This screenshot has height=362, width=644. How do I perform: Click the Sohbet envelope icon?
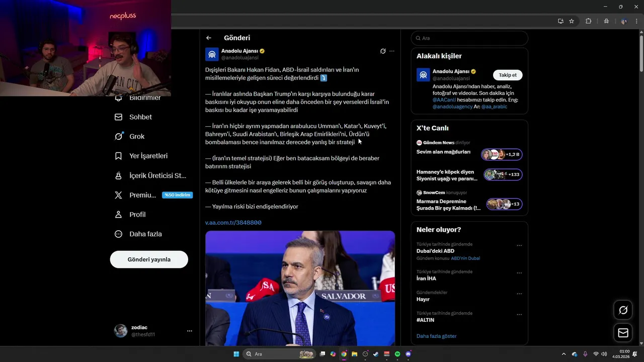(x=119, y=117)
